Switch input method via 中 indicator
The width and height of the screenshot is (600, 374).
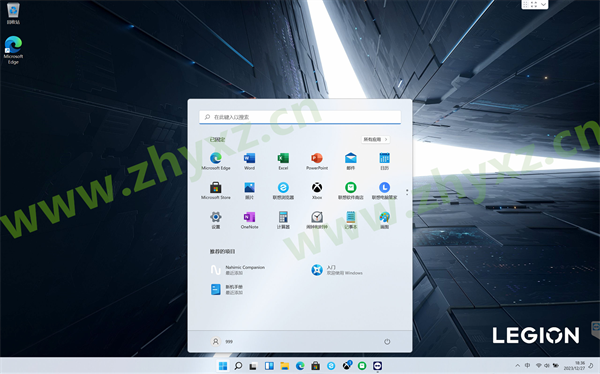point(527,366)
